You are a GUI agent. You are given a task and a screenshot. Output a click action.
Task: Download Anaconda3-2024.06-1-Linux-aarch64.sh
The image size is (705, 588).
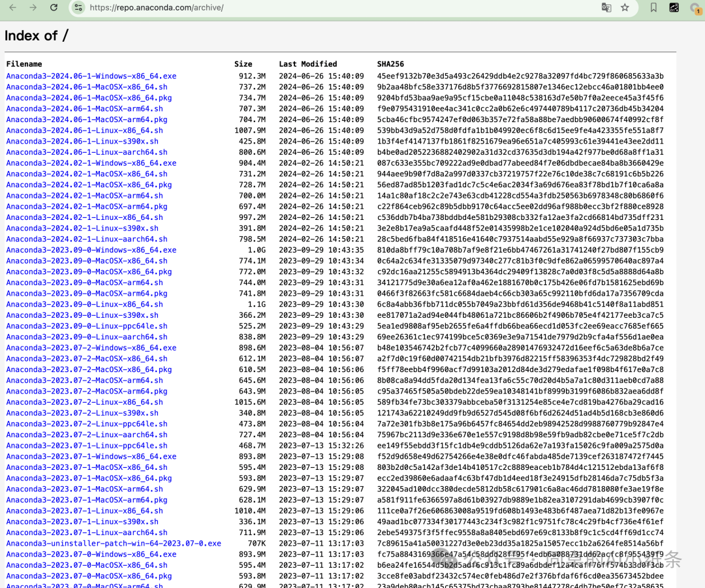click(x=87, y=152)
